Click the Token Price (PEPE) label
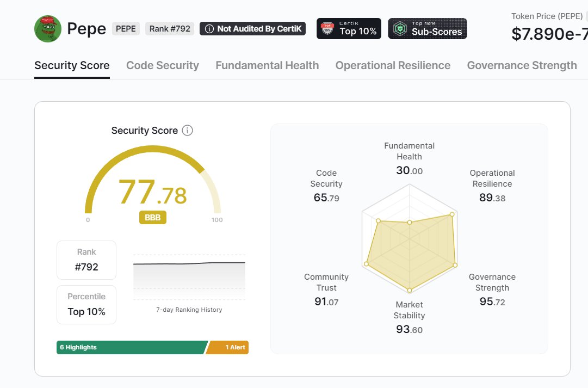This screenshot has height=388, width=588. (x=547, y=16)
